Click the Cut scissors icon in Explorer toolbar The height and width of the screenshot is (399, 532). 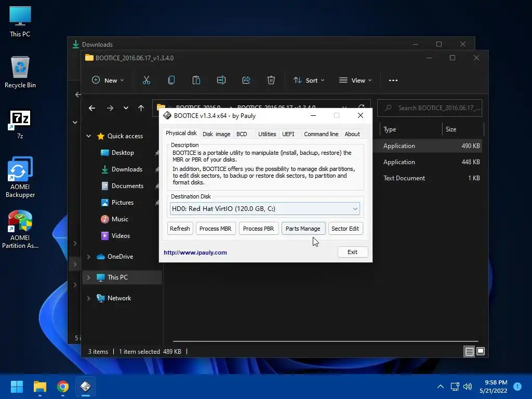[x=146, y=81]
